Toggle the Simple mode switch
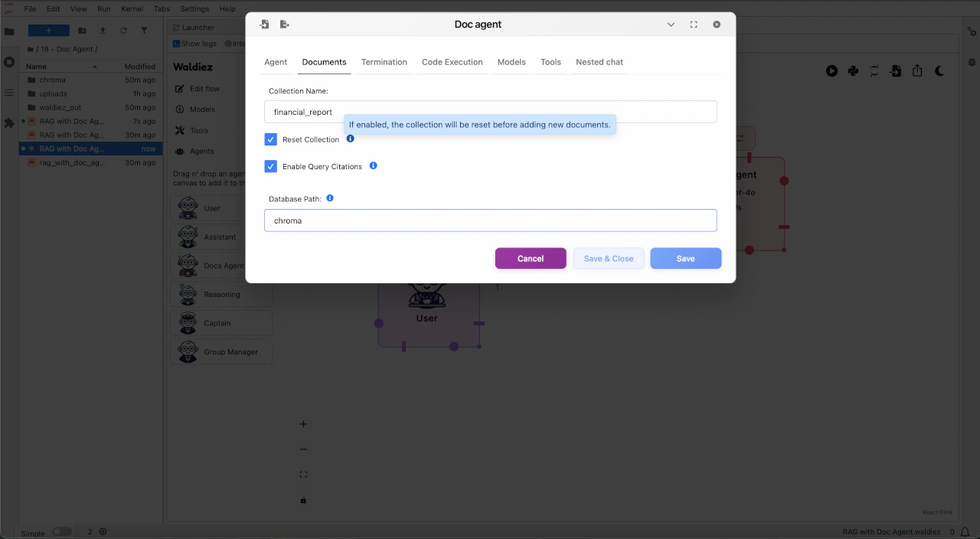Image resolution: width=980 pixels, height=539 pixels. coord(62,532)
